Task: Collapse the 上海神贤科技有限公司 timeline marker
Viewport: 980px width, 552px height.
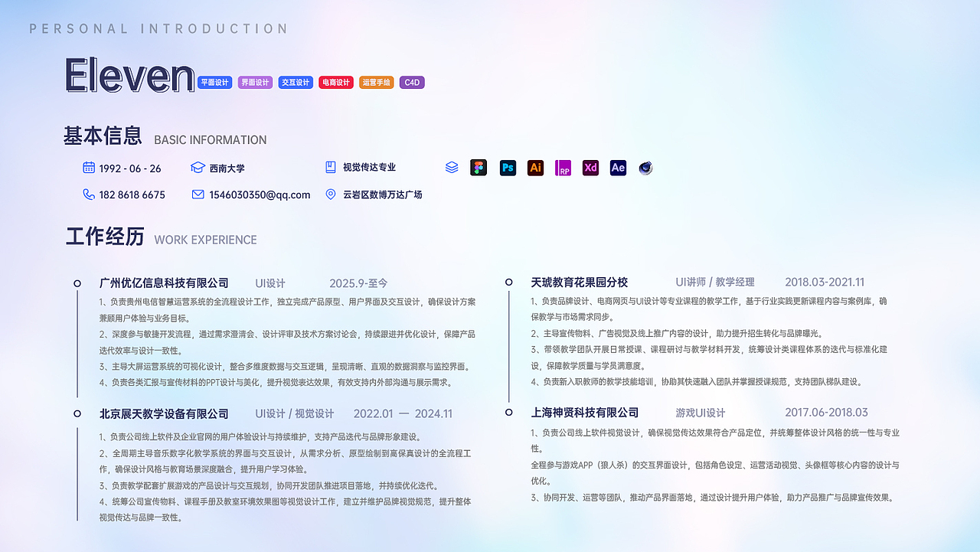Action: click(x=508, y=413)
